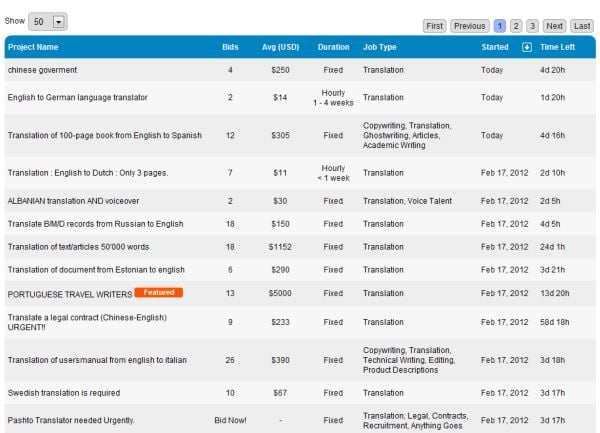The height and width of the screenshot is (433, 600).
Task: Go to the Previous page
Action: click(x=469, y=26)
